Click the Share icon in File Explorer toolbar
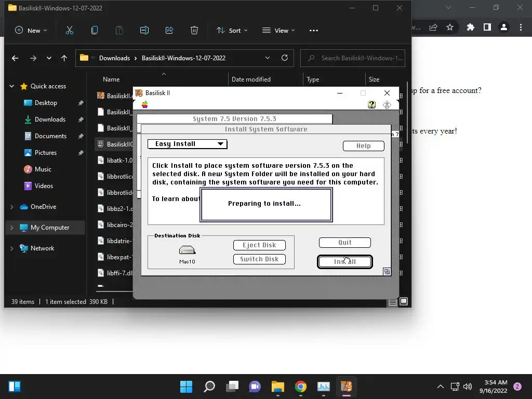The height and width of the screenshot is (399, 532). pyautogui.click(x=169, y=31)
